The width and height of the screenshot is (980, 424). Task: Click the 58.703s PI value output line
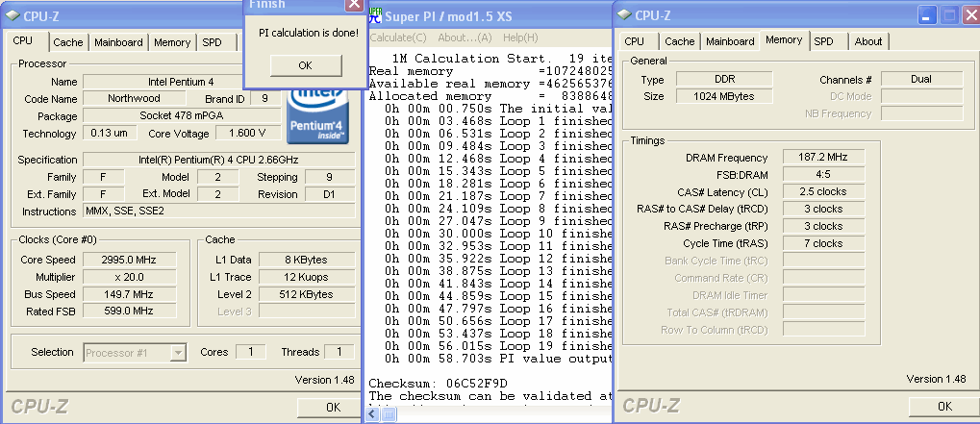[497, 359]
